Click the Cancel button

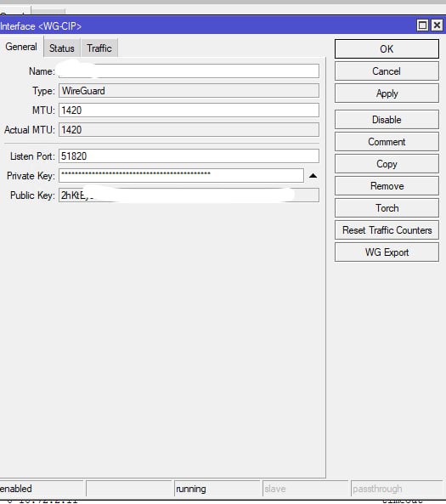(x=387, y=71)
